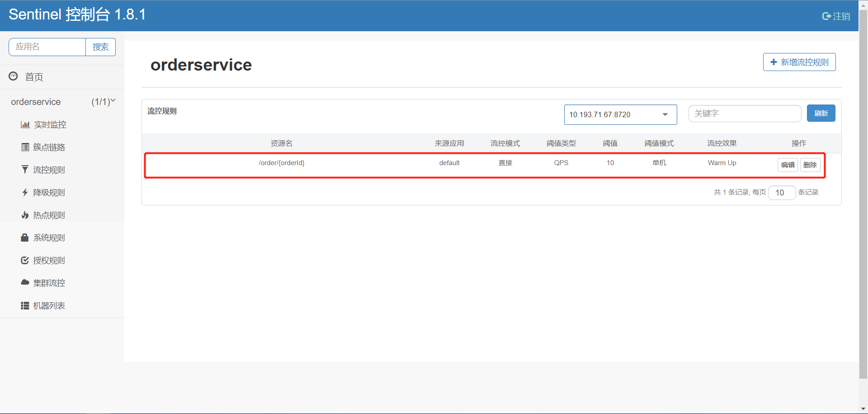Click the 资源名 column header
The height and width of the screenshot is (414, 868).
pyautogui.click(x=282, y=143)
